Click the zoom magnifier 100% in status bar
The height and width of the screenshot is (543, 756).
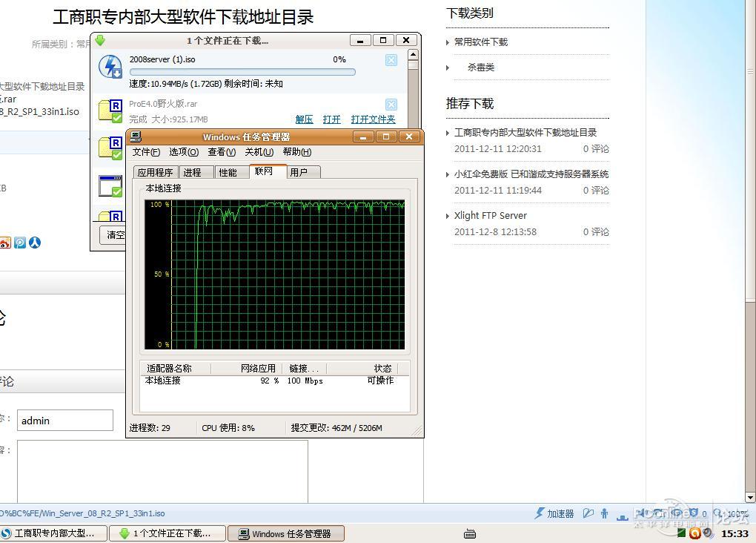(731, 513)
